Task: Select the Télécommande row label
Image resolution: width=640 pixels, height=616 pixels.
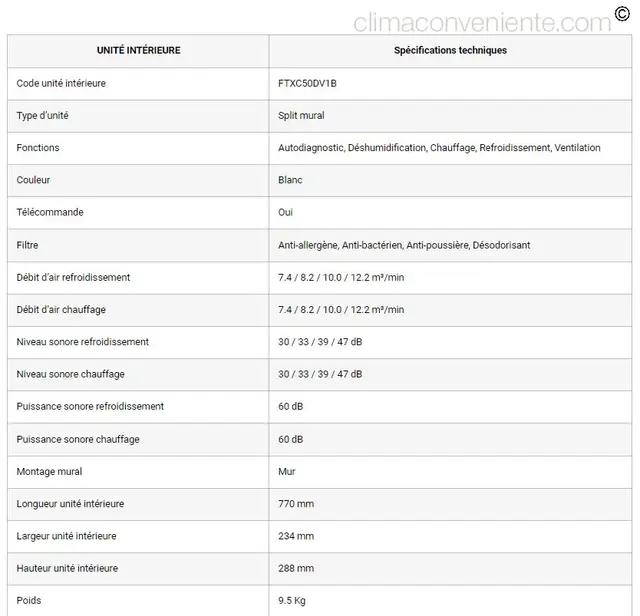Action: (50, 212)
